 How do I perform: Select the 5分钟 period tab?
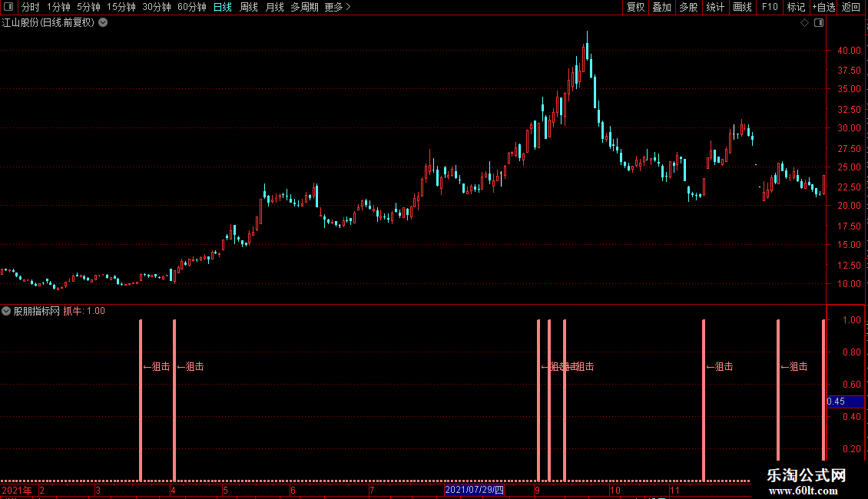click(x=88, y=7)
